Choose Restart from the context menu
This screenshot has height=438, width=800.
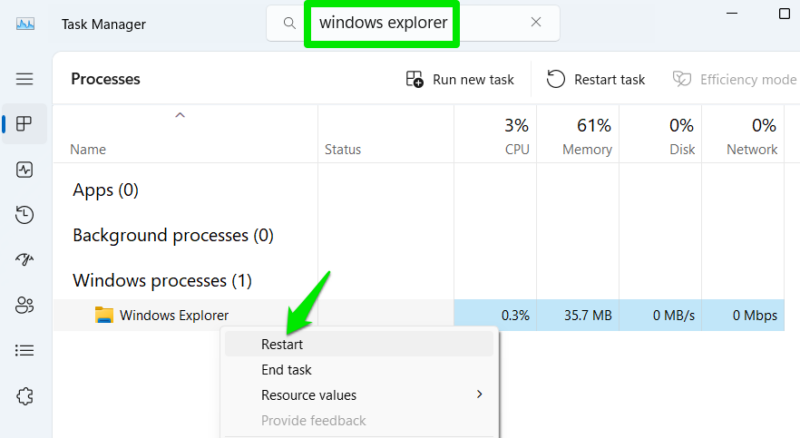coord(359,344)
